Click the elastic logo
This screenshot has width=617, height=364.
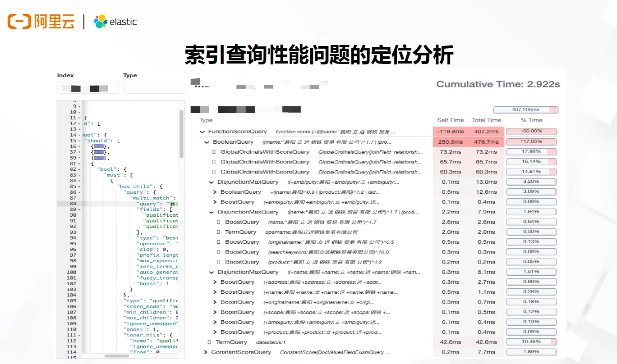click(x=115, y=22)
